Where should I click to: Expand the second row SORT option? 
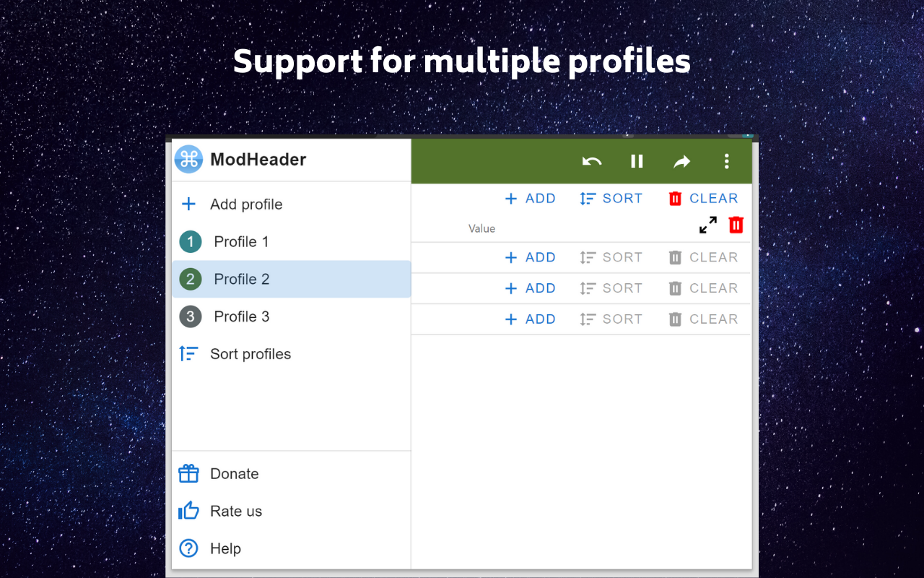(x=611, y=257)
